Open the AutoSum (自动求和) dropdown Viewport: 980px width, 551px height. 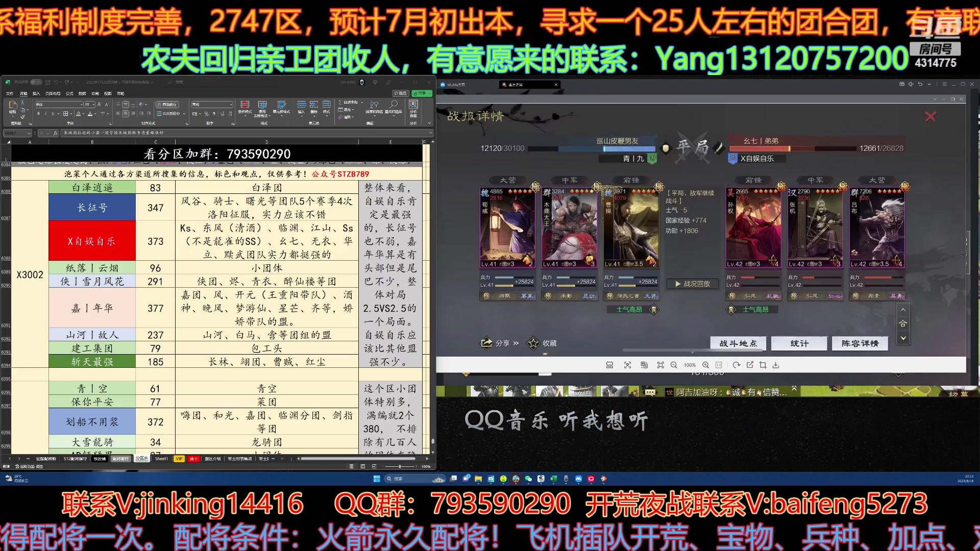coord(362,102)
